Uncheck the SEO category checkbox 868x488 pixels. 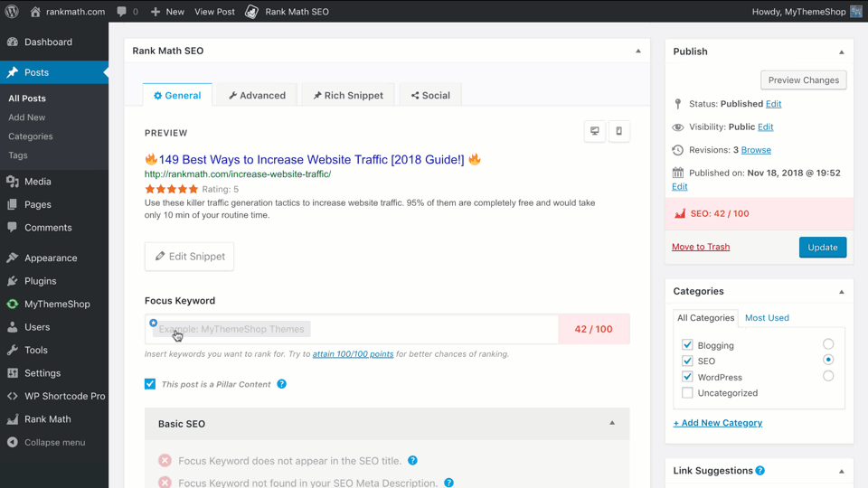[687, 361]
